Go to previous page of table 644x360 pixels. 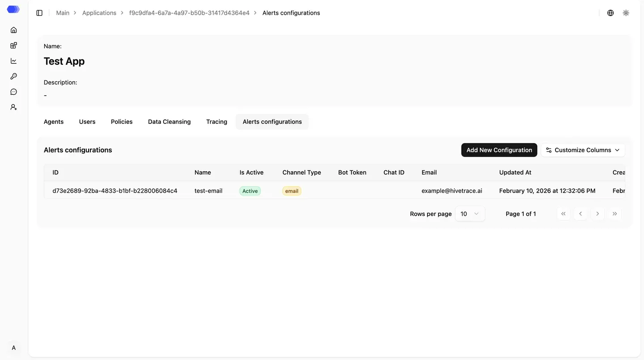coord(580,214)
